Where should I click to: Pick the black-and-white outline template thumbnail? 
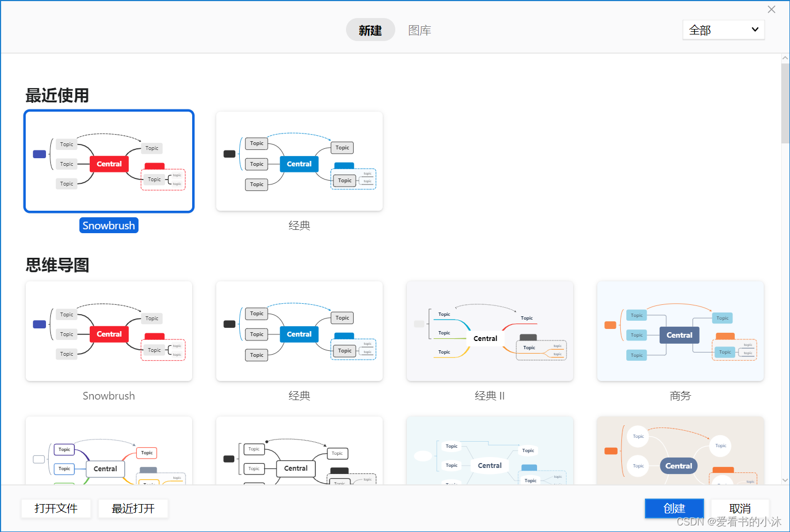point(299,450)
